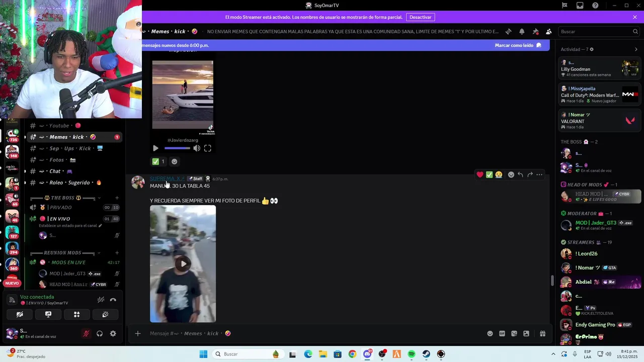
Task: Show pinned messages with the pin icon
Action: click(x=535, y=31)
